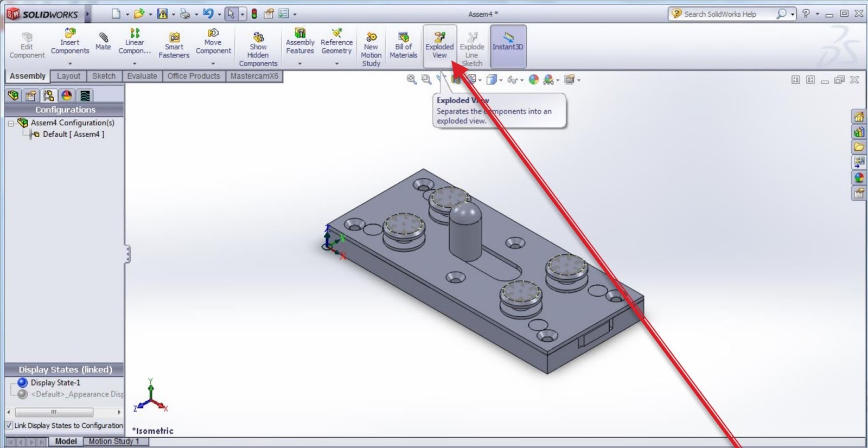
Task: Click the Rebuild traffic light icon
Action: pyautogui.click(x=254, y=14)
